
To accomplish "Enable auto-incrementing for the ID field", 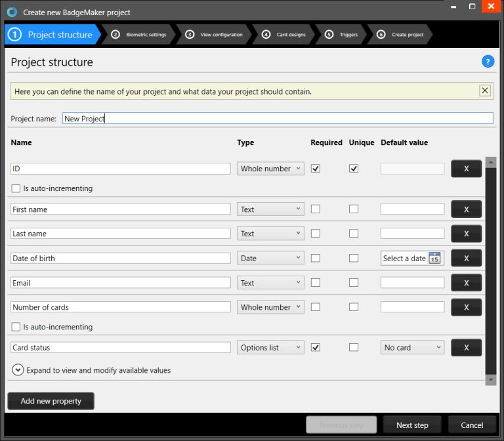I will click(x=16, y=189).
